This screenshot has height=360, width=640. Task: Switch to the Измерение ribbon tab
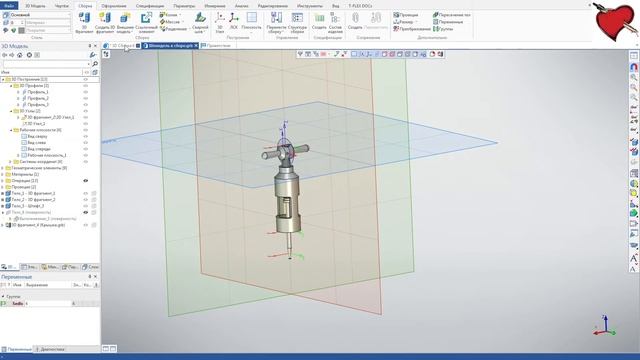point(215,6)
